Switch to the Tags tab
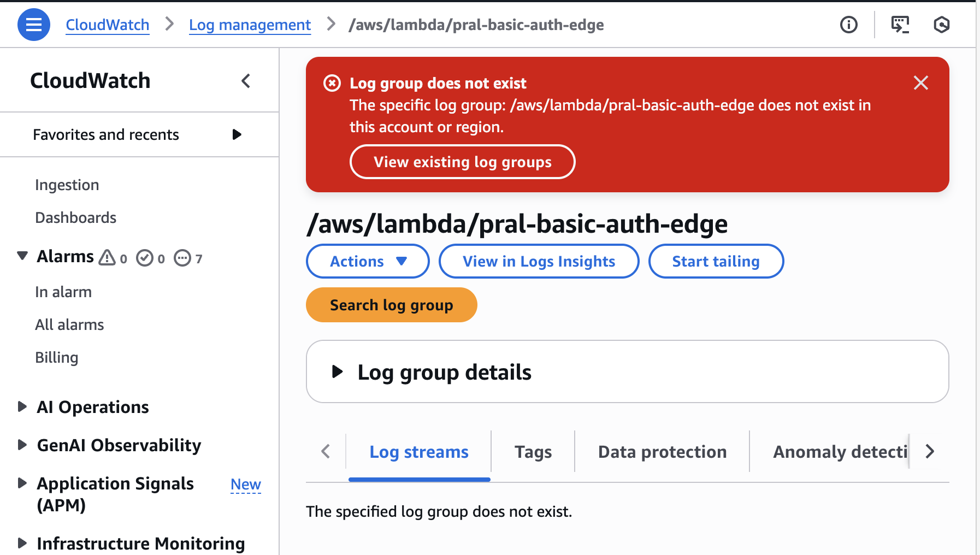980x555 pixels. point(533,452)
